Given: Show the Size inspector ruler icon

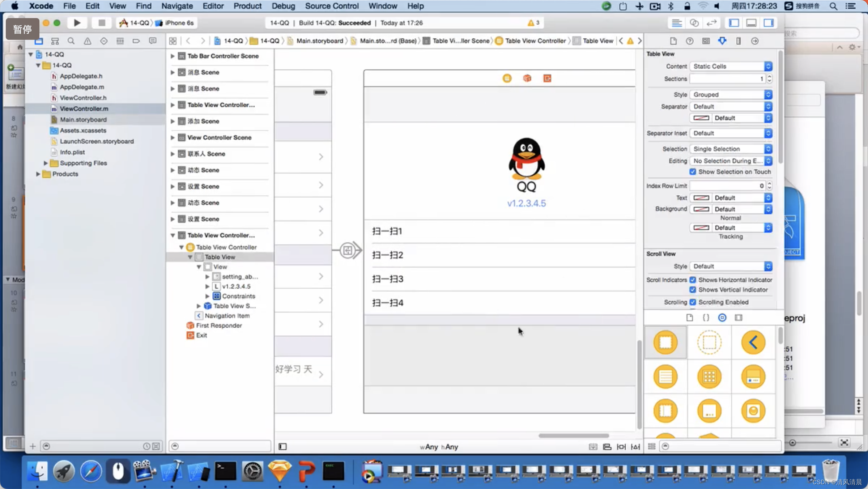Looking at the screenshot, I should click(739, 41).
